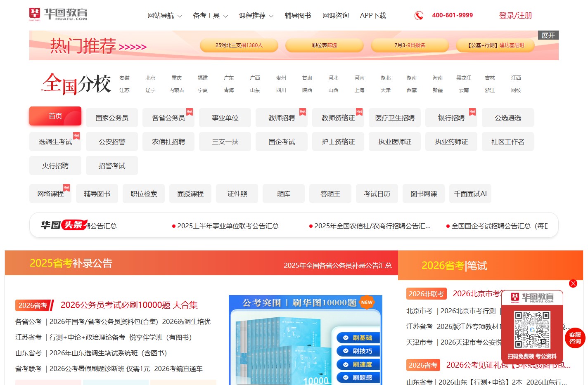Open the 执业药师证 category
The image size is (588, 385).
click(x=451, y=142)
